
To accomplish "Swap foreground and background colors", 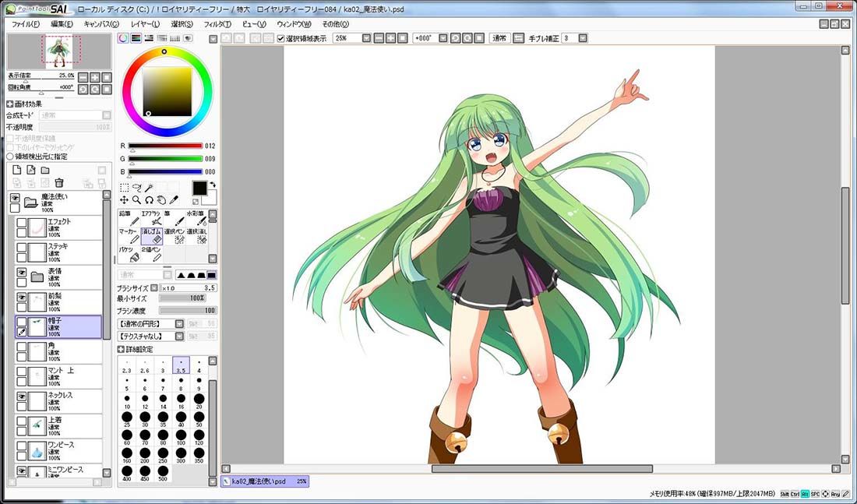I will coord(213,185).
